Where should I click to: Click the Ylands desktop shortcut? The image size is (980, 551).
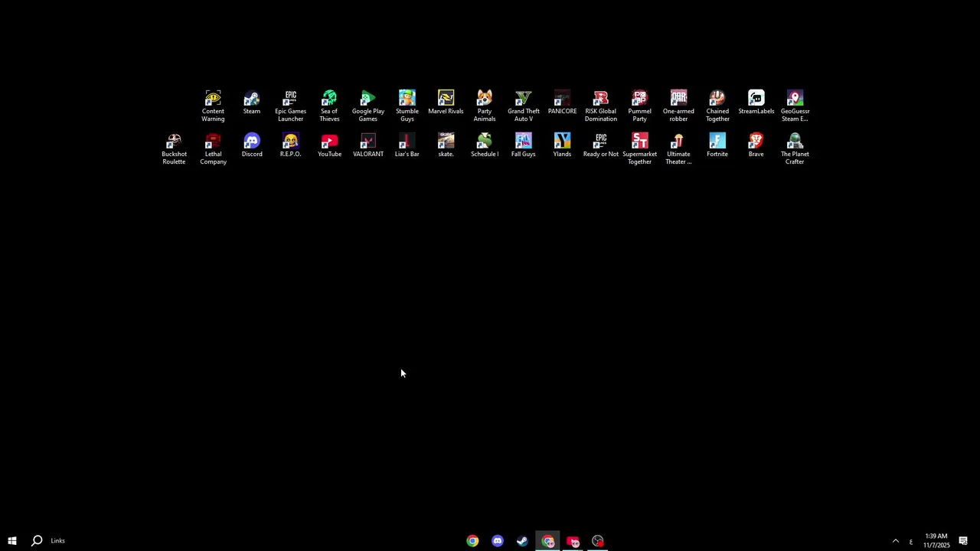coord(562,145)
